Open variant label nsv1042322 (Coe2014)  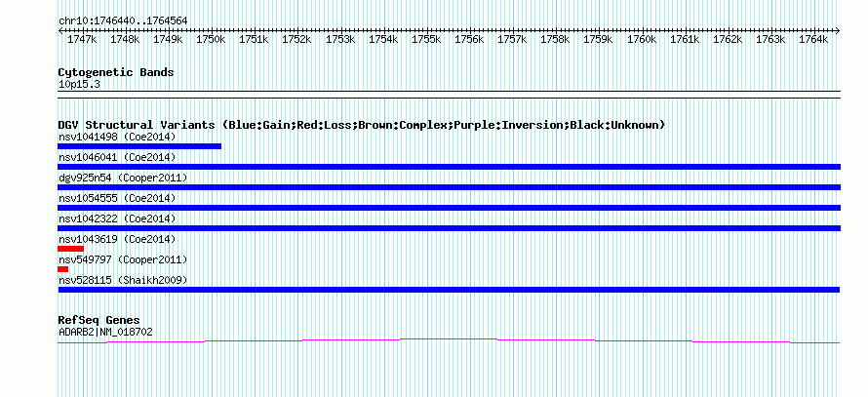pyautogui.click(x=117, y=218)
